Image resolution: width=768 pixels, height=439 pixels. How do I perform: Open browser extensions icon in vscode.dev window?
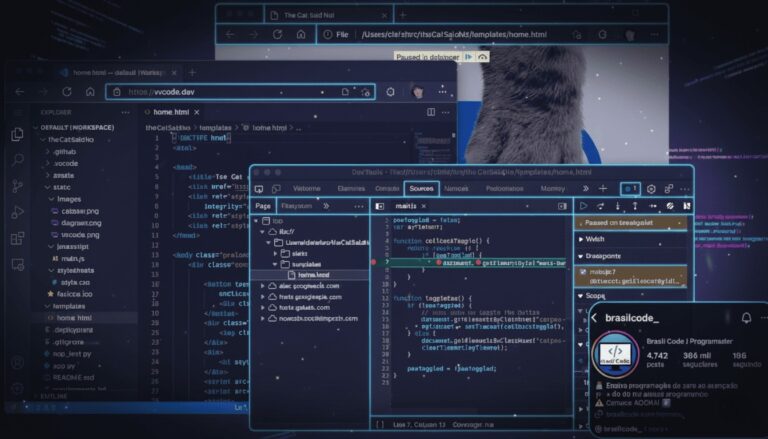390,92
